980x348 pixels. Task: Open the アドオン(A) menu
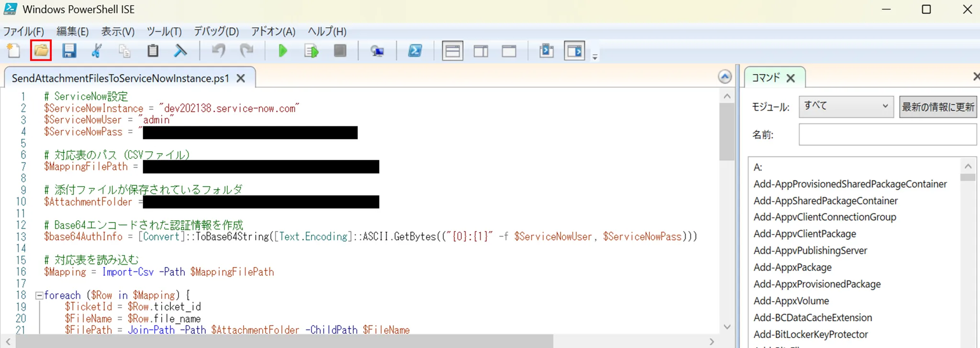[273, 32]
